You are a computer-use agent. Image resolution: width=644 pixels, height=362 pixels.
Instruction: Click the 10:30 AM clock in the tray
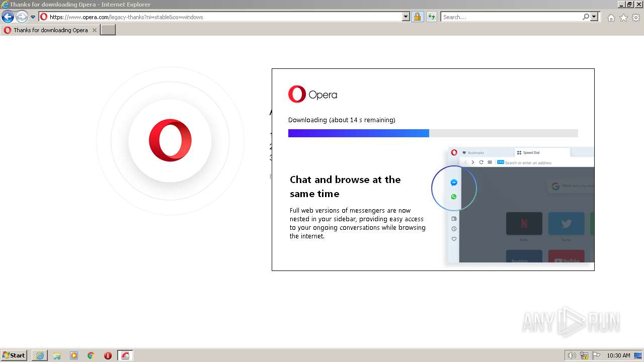tap(618, 355)
